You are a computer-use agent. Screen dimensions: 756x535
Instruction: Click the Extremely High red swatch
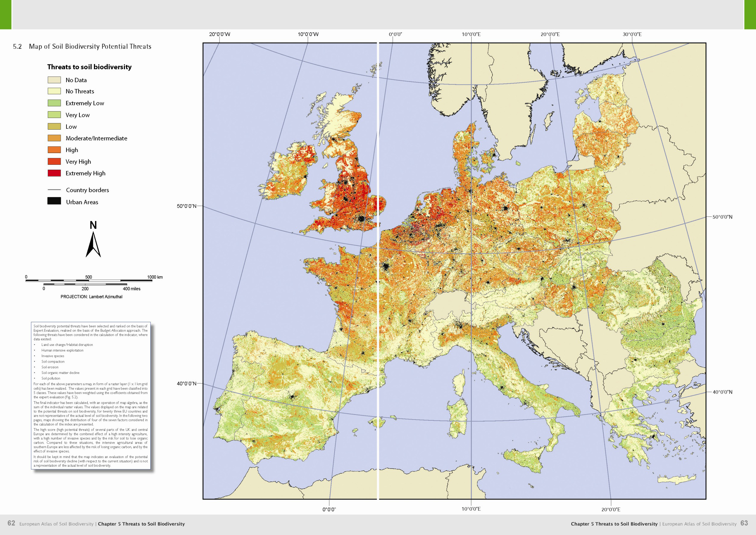tap(54, 173)
